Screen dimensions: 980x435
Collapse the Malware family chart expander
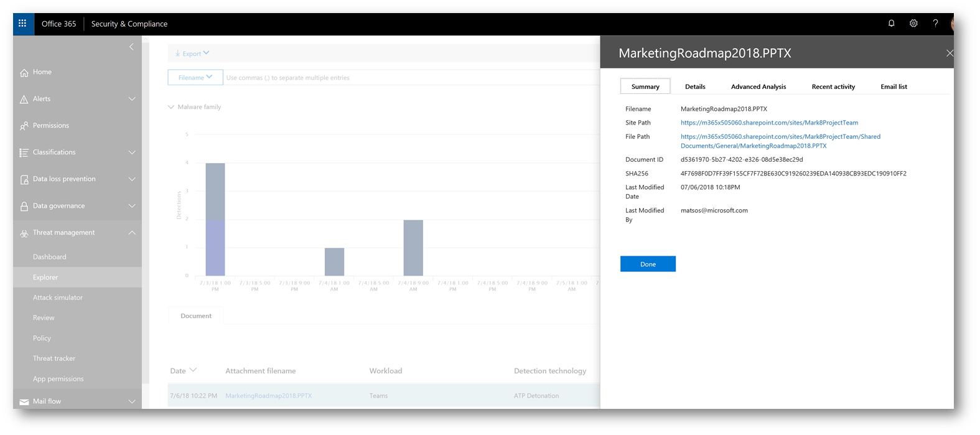pos(171,107)
